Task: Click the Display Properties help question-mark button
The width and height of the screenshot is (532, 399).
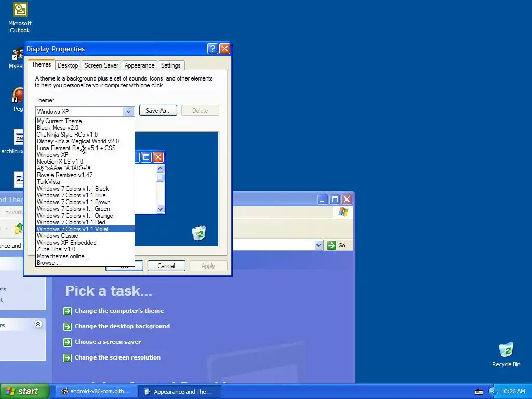Action: [x=212, y=49]
